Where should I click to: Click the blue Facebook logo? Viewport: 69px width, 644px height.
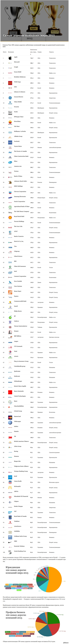click(x=10, y=142)
